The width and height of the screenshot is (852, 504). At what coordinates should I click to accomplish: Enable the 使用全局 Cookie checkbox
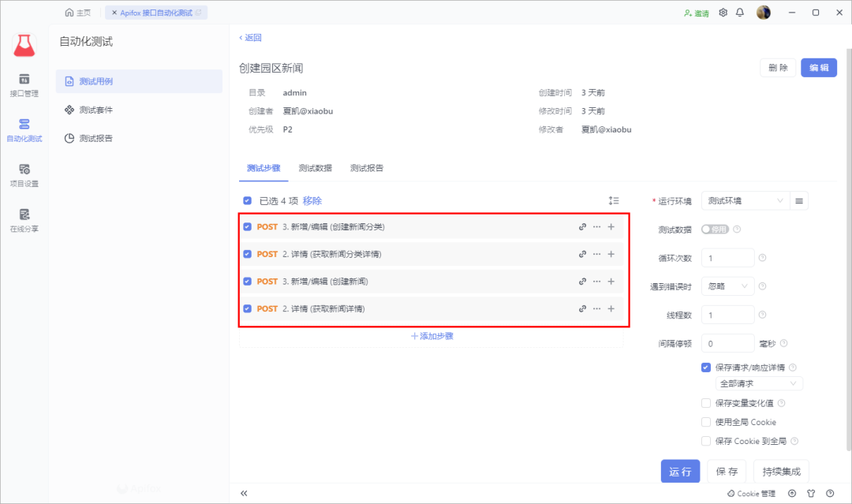tap(705, 422)
